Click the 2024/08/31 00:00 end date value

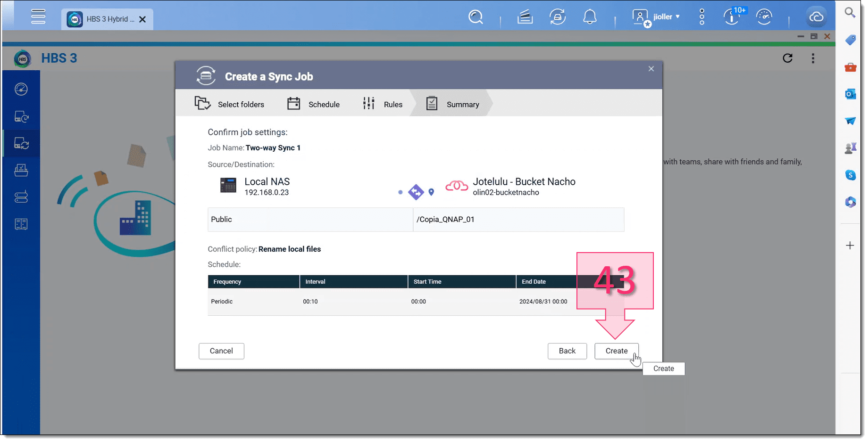tap(543, 302)
